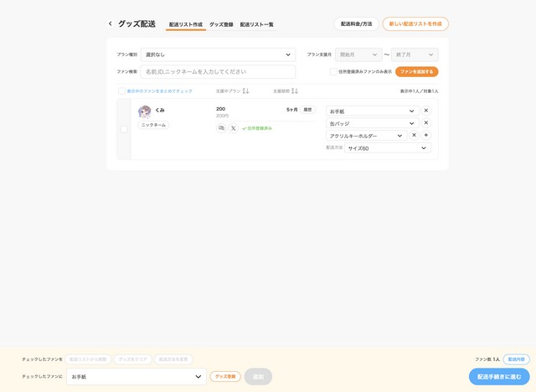Check the 表示中のファンをまとめてチェック box
536x392 pixels.
pos(121,90)
